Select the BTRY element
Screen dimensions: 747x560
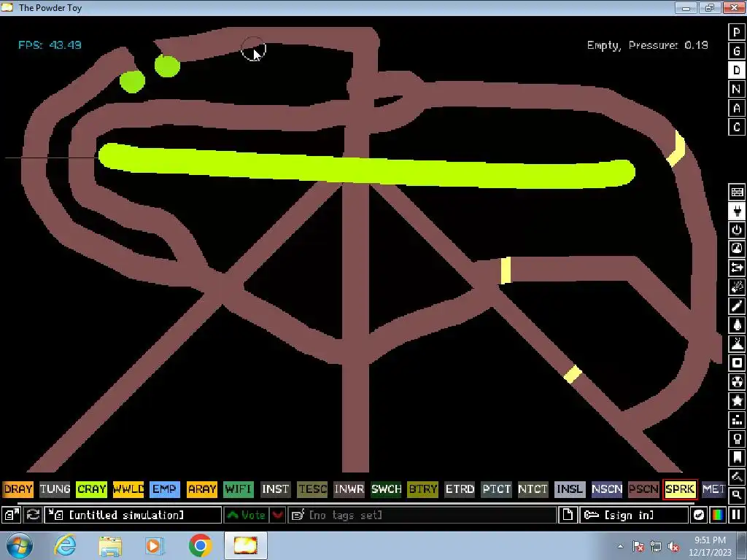[422, 489]
